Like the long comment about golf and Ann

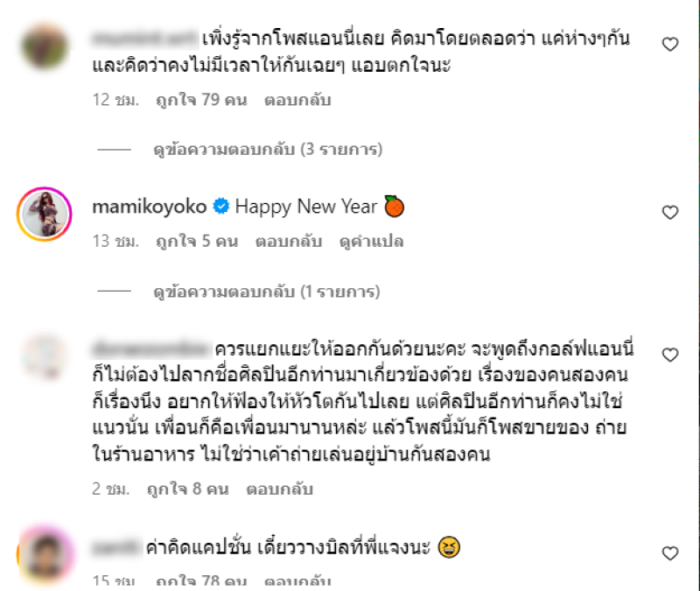[669, 355]
